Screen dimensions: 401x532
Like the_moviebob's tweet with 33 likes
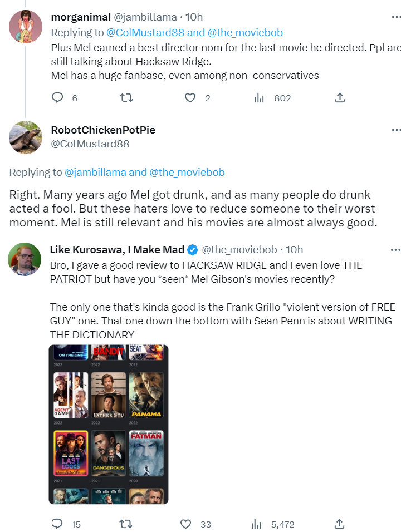tap(187, 524)
